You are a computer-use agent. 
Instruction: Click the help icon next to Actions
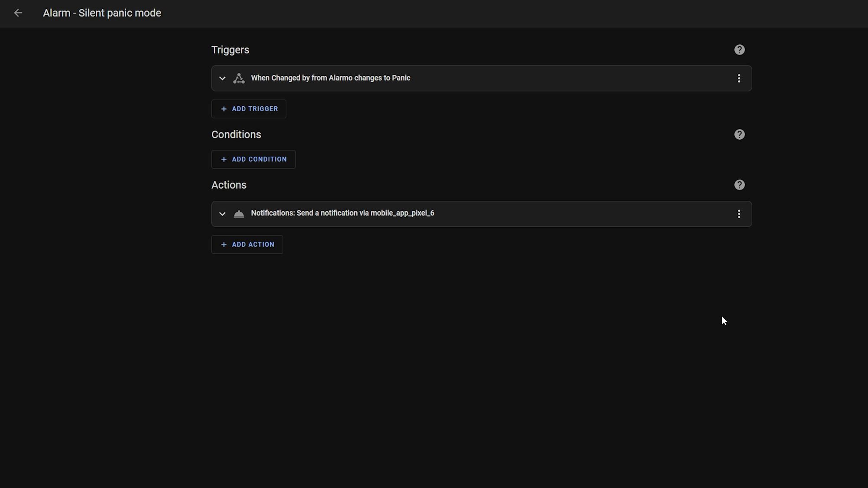pos(740,185)
